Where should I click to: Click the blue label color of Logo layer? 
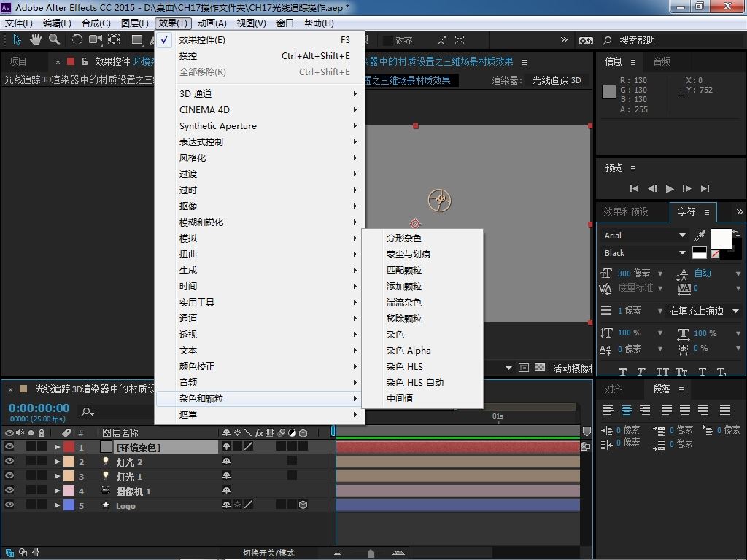[x=69, y=505]
